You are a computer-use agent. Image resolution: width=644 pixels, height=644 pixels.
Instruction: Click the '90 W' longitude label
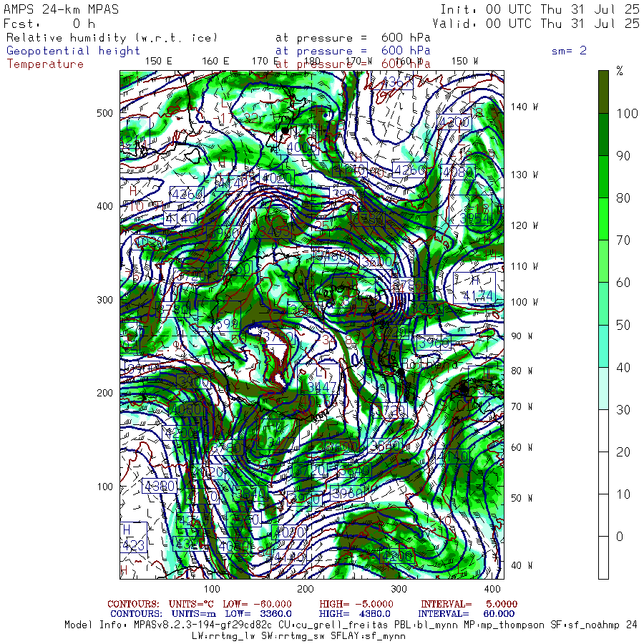522,336
